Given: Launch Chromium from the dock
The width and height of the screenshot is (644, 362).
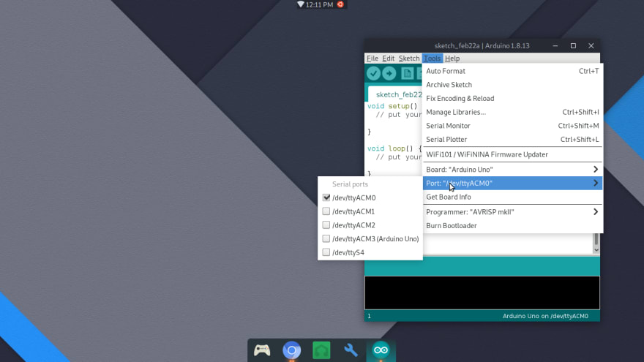Looking at the screenshot, I should 291,350.
